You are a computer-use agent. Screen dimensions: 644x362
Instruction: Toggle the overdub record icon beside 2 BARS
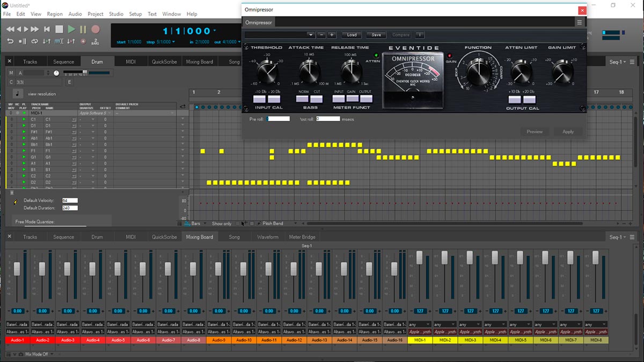pos(83,41)
